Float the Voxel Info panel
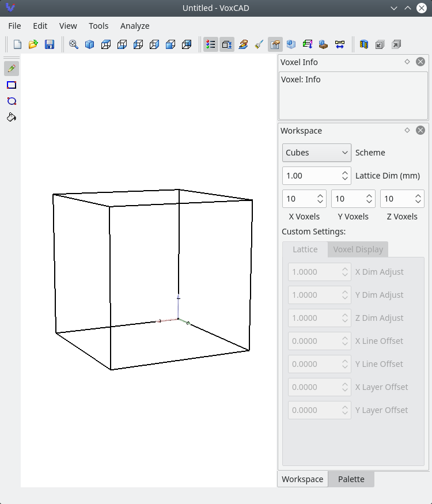 [x=407, y=62]
